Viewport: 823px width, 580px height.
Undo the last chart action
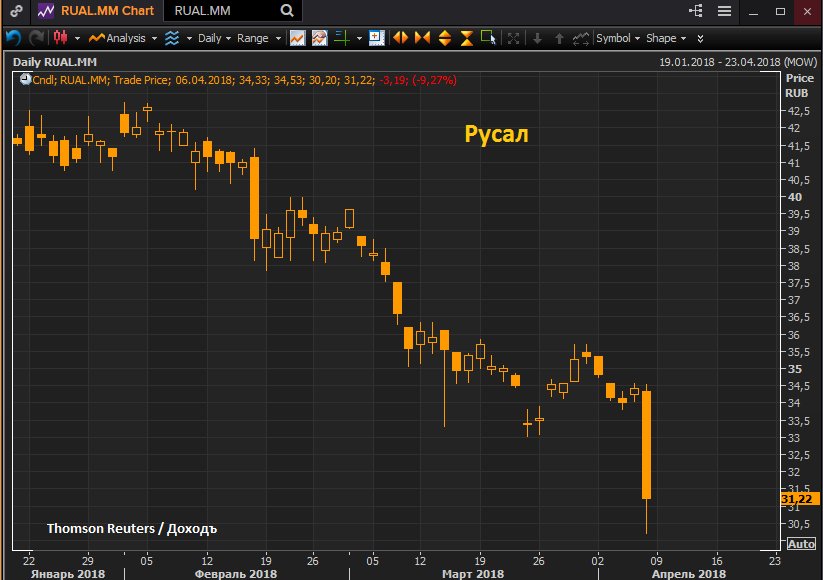pos(14,38)
